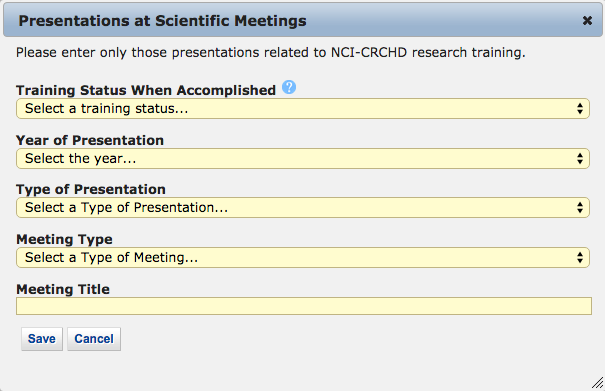Click the training status dropdown arrows
605x391 pixels.
pyautogui.click(x=580, y=108)
